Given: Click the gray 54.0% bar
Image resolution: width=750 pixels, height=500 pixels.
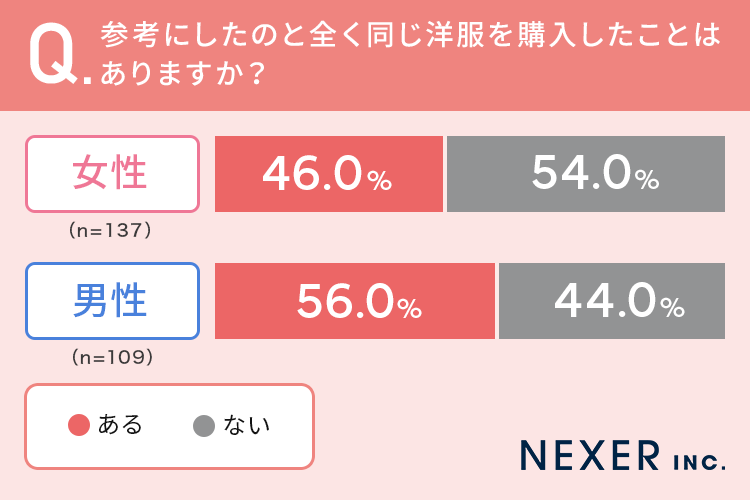Looking at the screenshot, I should pos(585,174).
